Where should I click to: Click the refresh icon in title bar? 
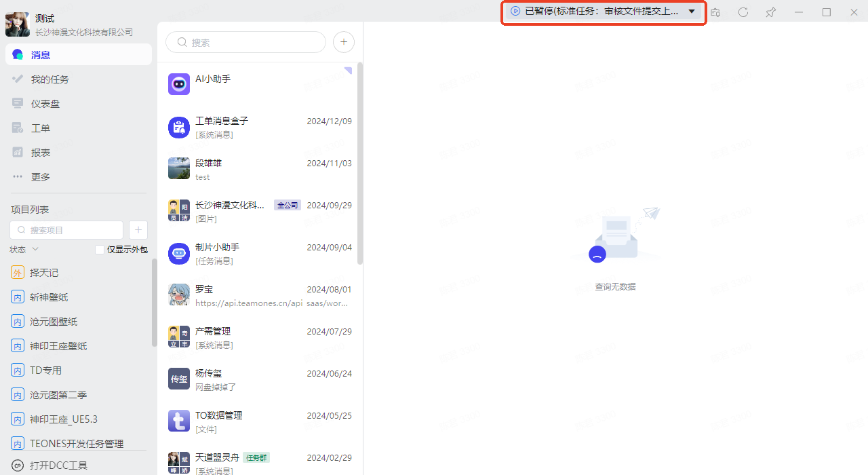(x=743, y=12)
